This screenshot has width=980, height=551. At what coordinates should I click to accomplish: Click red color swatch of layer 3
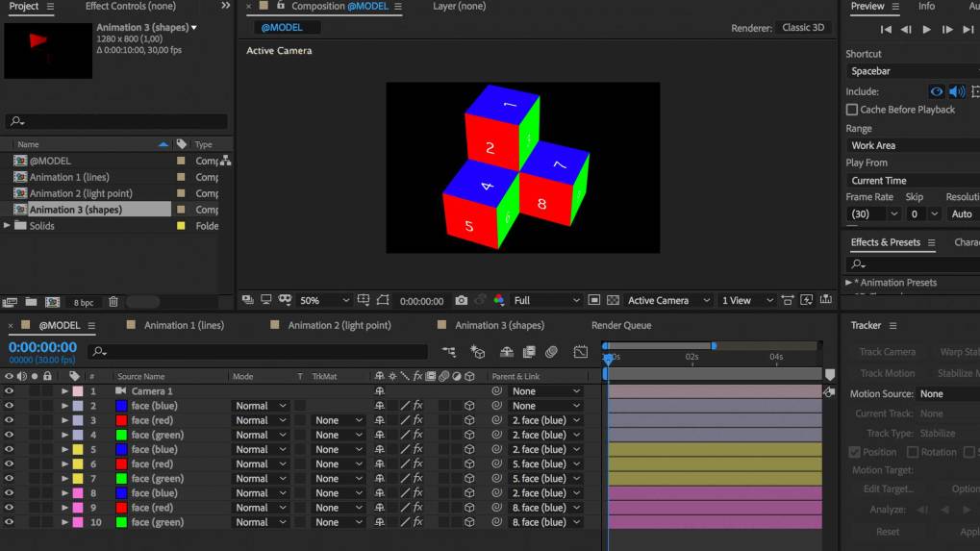[121, 420]
